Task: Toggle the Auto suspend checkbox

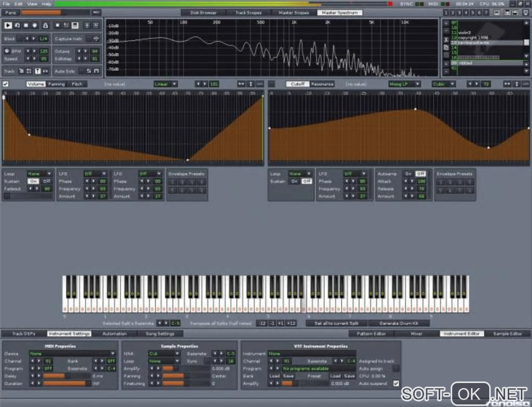Action: point(395,384)
